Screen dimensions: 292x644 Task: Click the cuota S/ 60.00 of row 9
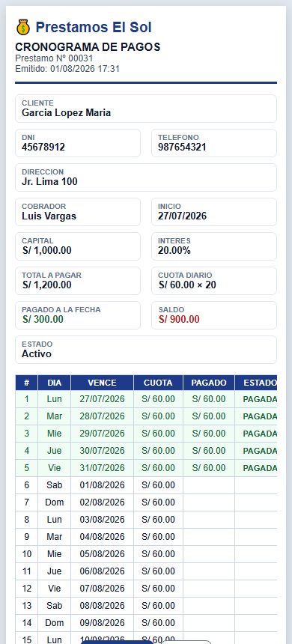pyautogui.click(x=158, y=537)
